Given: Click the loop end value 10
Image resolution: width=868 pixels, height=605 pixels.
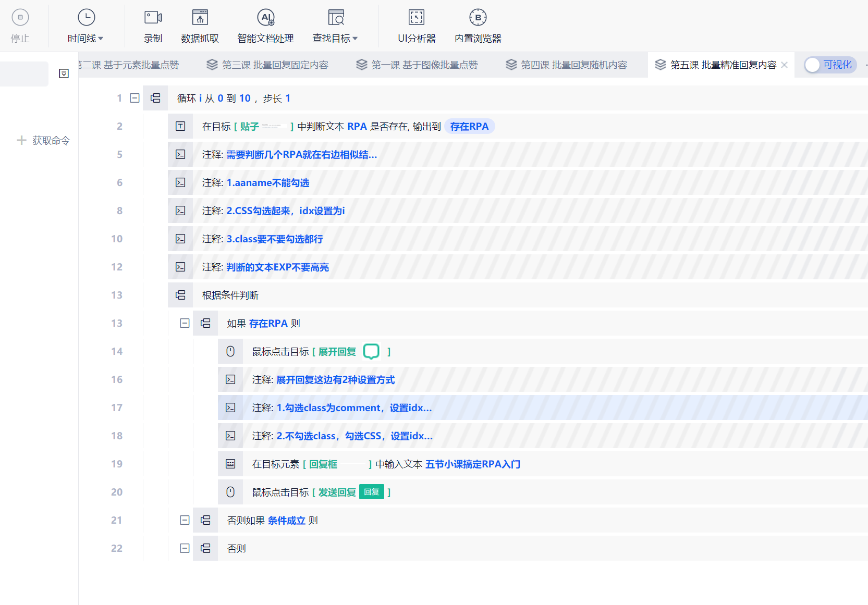Looking at the screenshot, I should (244, 98).
